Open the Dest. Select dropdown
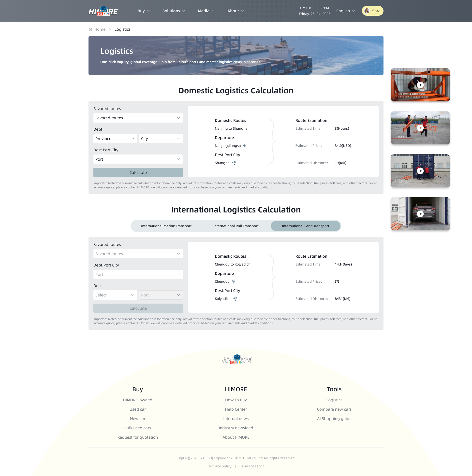Image resolution: width=472 pixels, height=476 pixels. [x=115, y=295]
